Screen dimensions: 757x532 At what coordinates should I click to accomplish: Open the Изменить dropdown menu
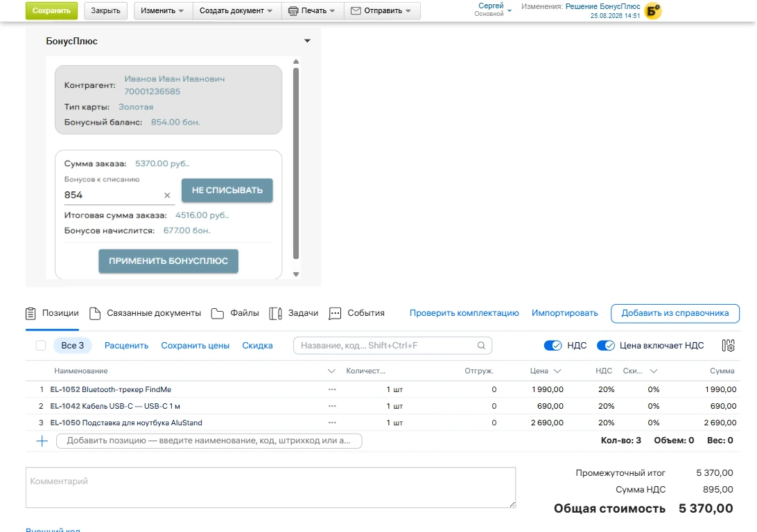coord(162,10)
